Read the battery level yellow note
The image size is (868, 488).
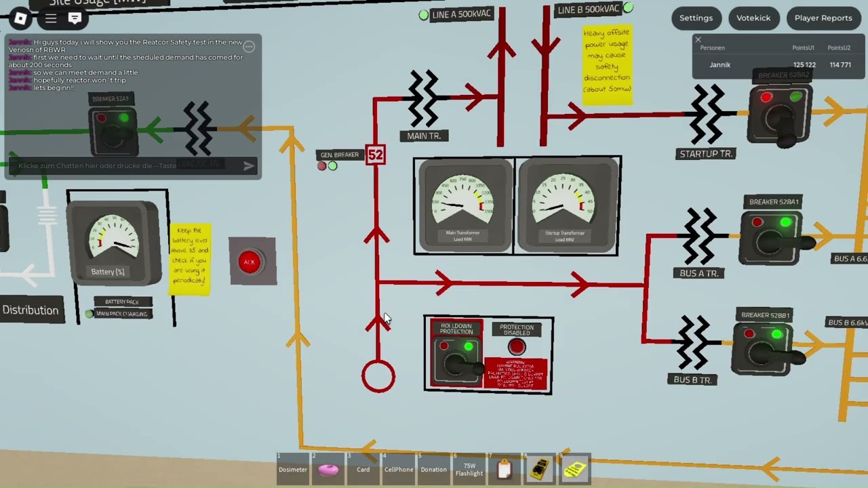coord(190,260)
